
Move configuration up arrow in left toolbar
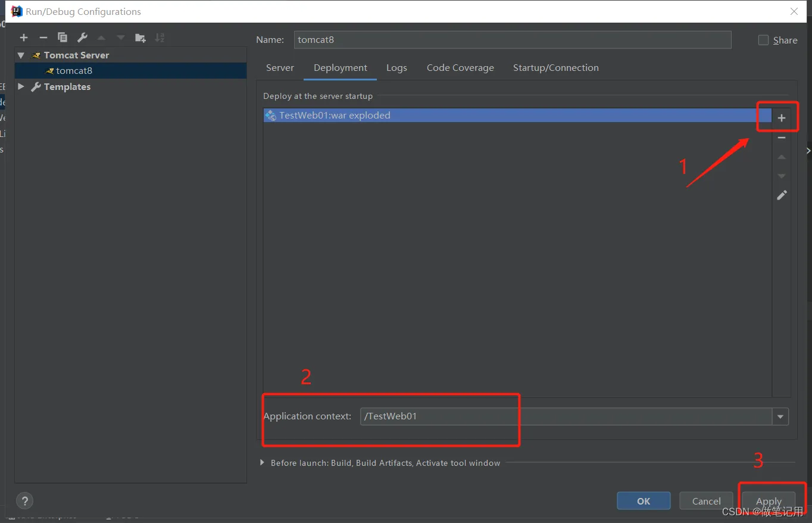point(101,38)
